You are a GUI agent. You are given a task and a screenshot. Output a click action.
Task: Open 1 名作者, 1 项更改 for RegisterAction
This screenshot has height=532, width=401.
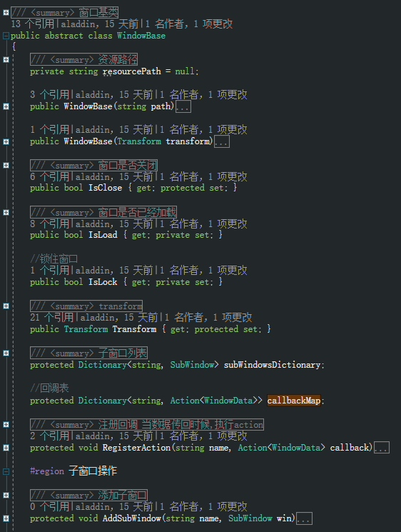tap(204, 436)
